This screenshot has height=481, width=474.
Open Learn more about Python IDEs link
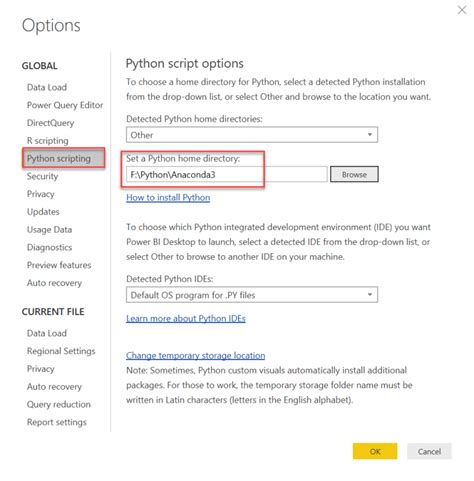(186, 319)
